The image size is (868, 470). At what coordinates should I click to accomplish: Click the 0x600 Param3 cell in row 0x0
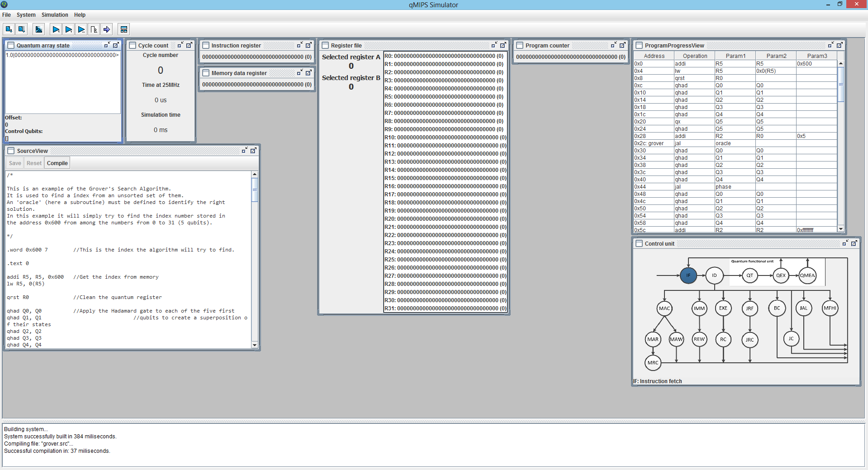tap(816, 64)
